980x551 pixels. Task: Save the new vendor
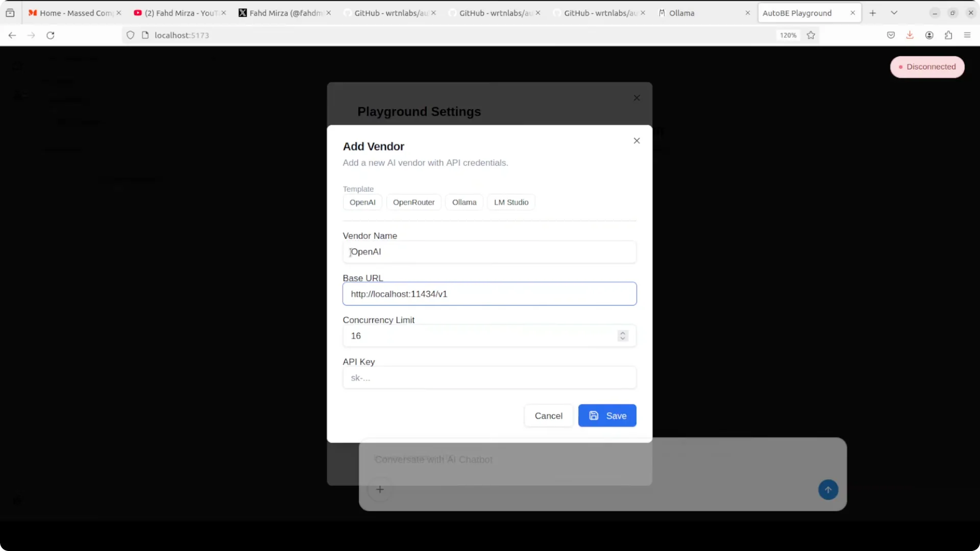point(607,416)
